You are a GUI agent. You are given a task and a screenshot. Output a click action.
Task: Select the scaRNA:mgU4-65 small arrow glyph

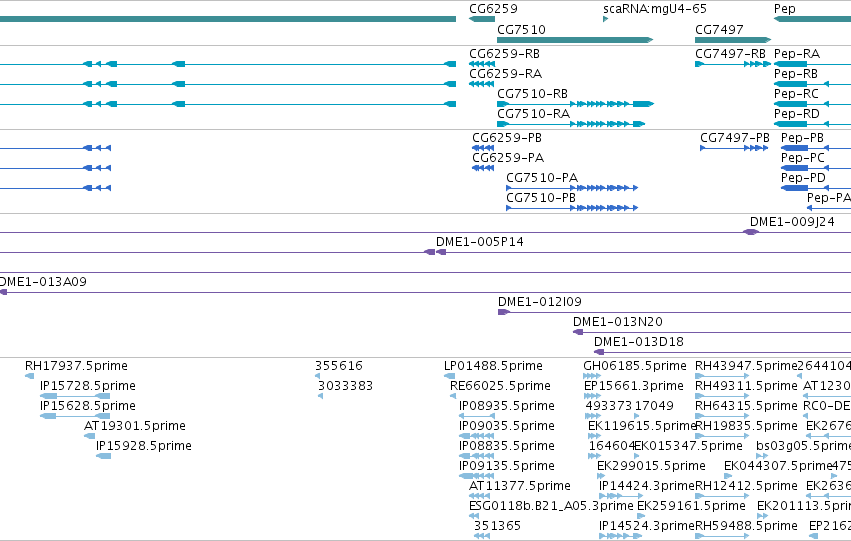tap(606, 19)
